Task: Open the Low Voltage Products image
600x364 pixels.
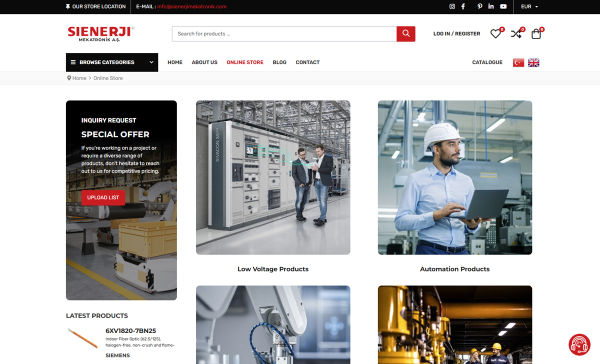Action: click(x=273, y=177)
